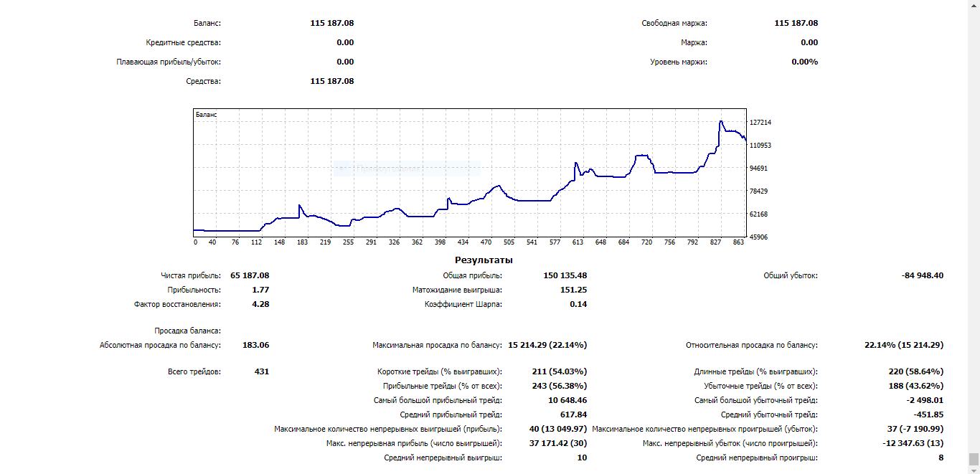The width and height of the screenshot is (980, 474).
Task: Select the average loss trade value -451.85
Action: pos(928,414)
